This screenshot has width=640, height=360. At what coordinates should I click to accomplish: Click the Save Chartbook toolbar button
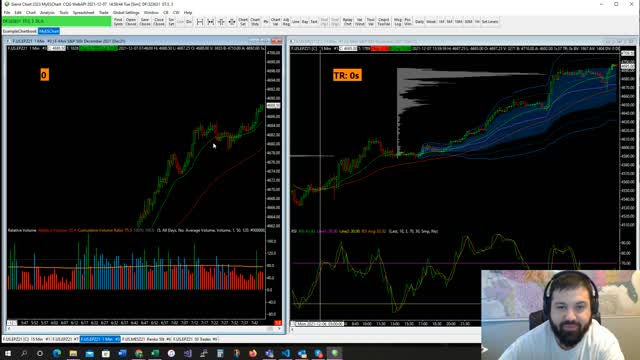click(x=145, y=22)
